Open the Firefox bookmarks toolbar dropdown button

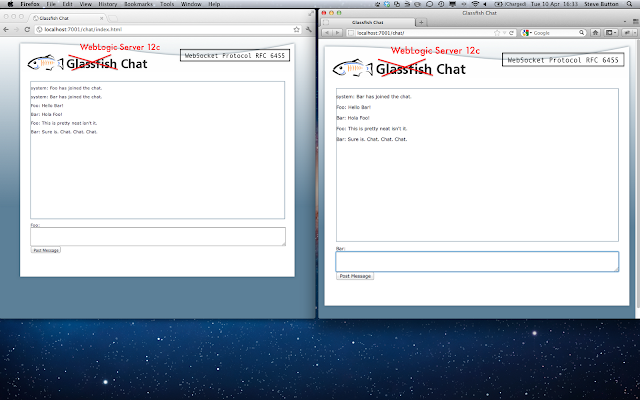coord(611,33)
